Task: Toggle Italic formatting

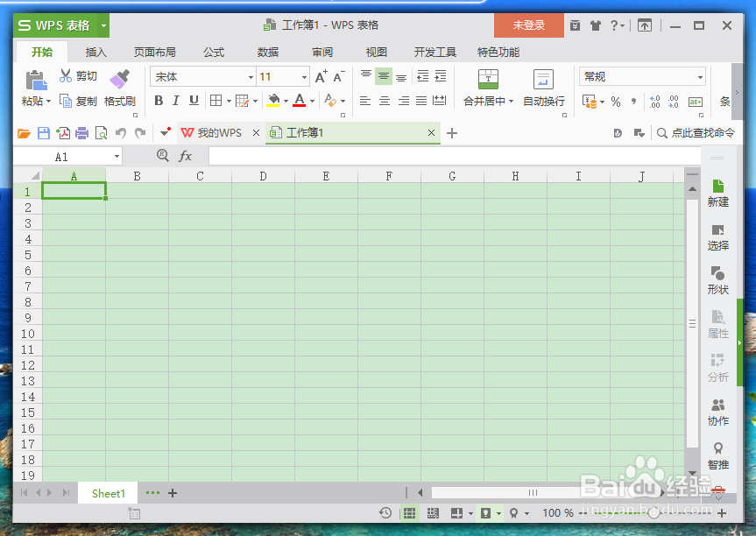Action: pos(175,100)
